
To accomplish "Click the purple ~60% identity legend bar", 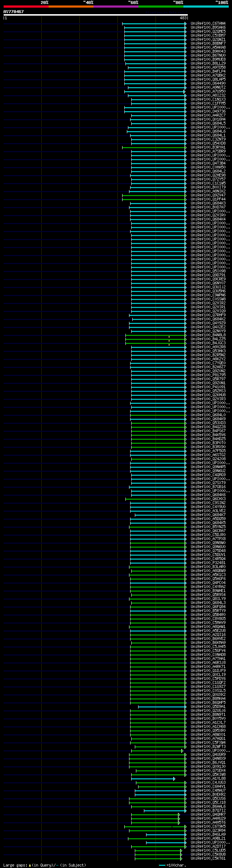I will pos(116,7).
